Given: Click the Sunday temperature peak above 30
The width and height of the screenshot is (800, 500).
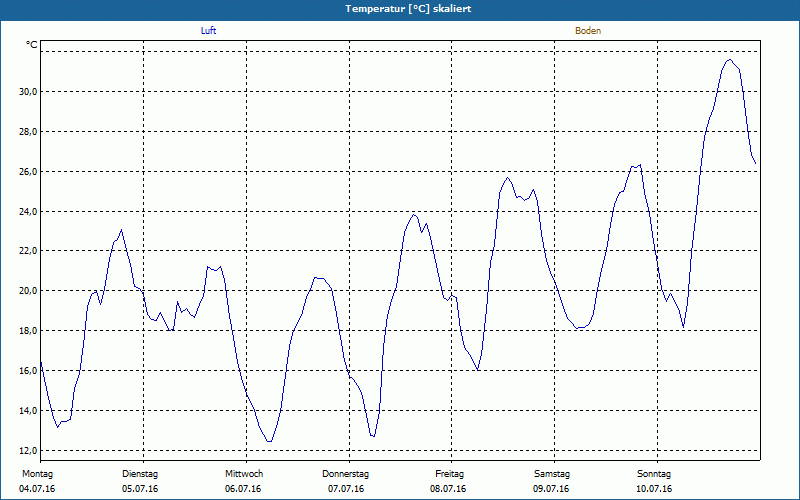Looking at the screenshot, I should [x=730, y=60].
